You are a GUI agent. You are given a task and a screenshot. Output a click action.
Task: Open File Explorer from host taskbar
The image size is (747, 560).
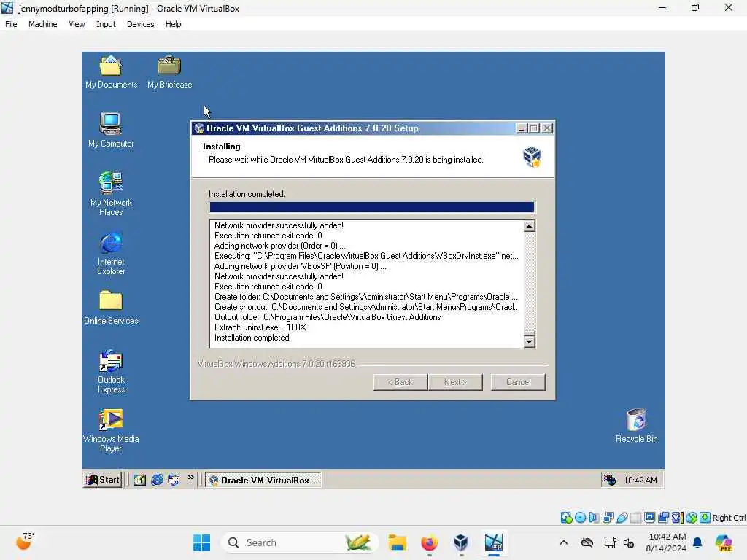click(x=397, y=542)
